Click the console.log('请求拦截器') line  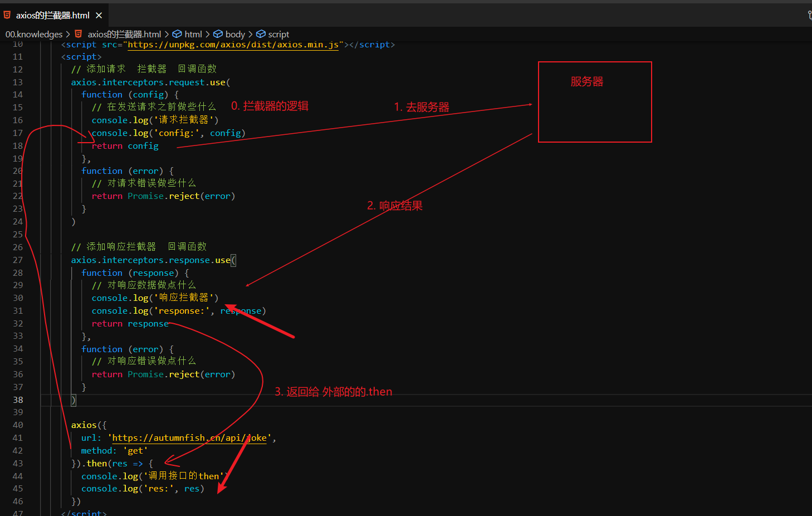click(155, 120)
